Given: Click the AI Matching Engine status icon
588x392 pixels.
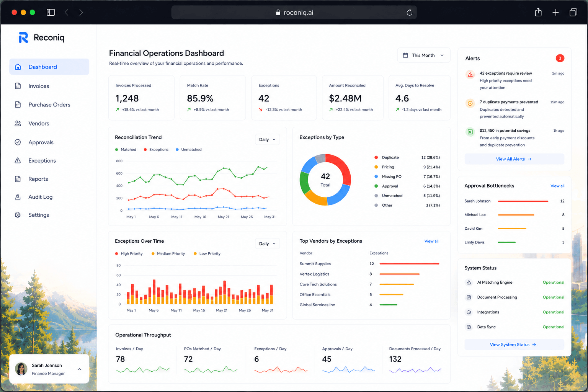Looking at the screenshot, I should point(469,283).
